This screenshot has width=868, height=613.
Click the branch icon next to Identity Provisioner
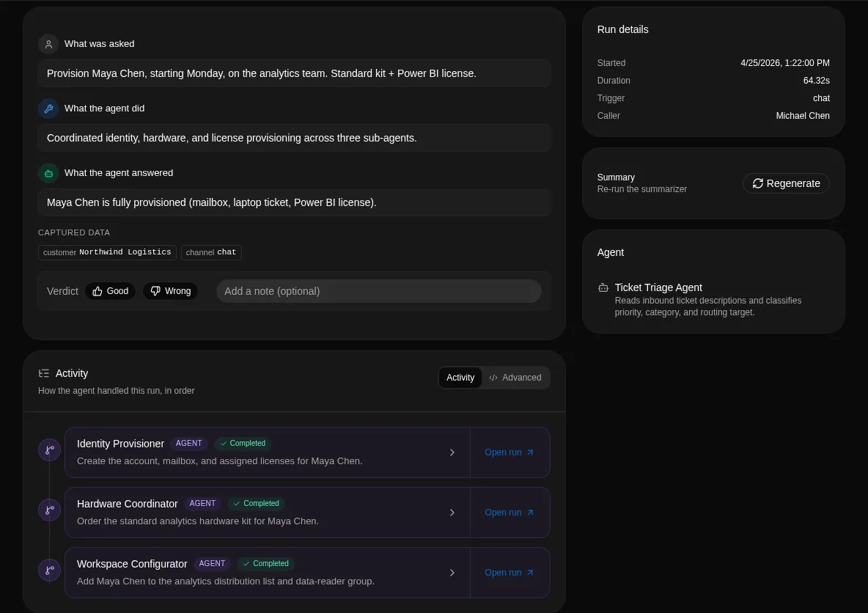[49, 449]
